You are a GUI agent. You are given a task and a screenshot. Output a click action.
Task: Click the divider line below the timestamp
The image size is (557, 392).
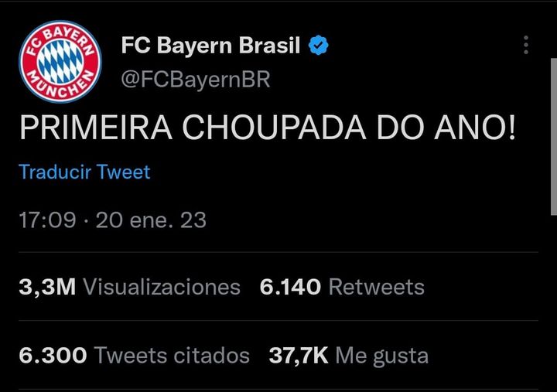pos(278,253)
